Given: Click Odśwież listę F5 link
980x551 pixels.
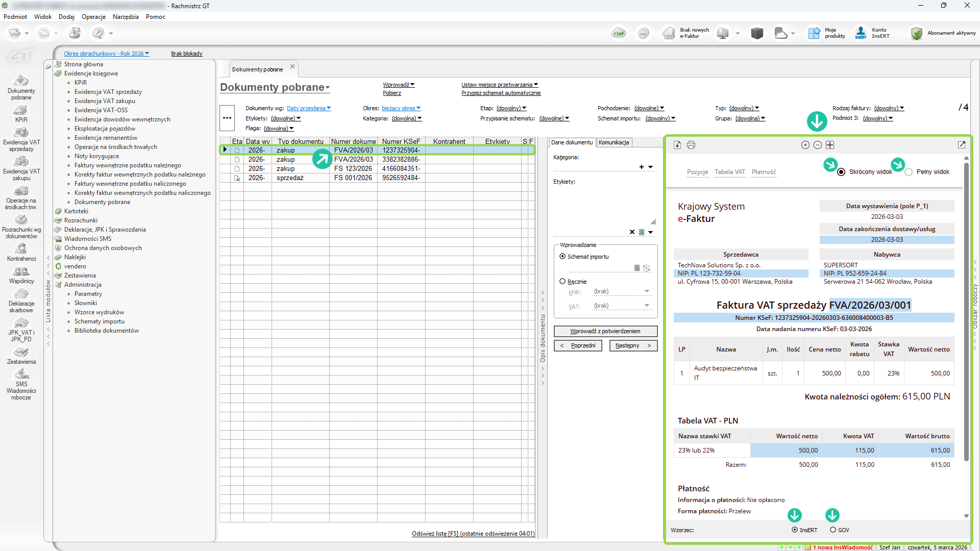Looking at the screenshot, I should tap(473, 534).
